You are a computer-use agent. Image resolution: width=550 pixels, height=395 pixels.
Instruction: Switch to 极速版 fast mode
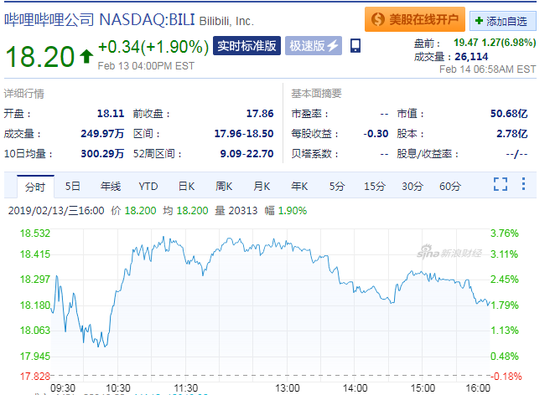313,46
